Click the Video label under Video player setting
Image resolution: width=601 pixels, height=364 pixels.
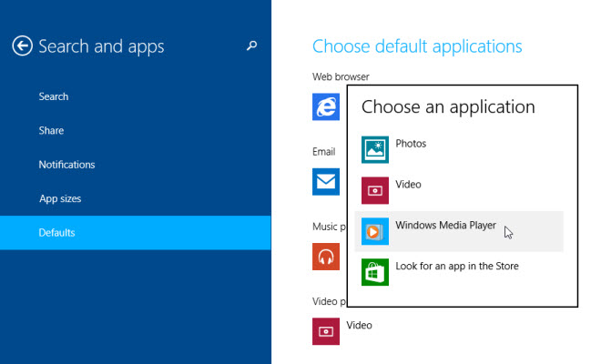click(x=360, y=325)
